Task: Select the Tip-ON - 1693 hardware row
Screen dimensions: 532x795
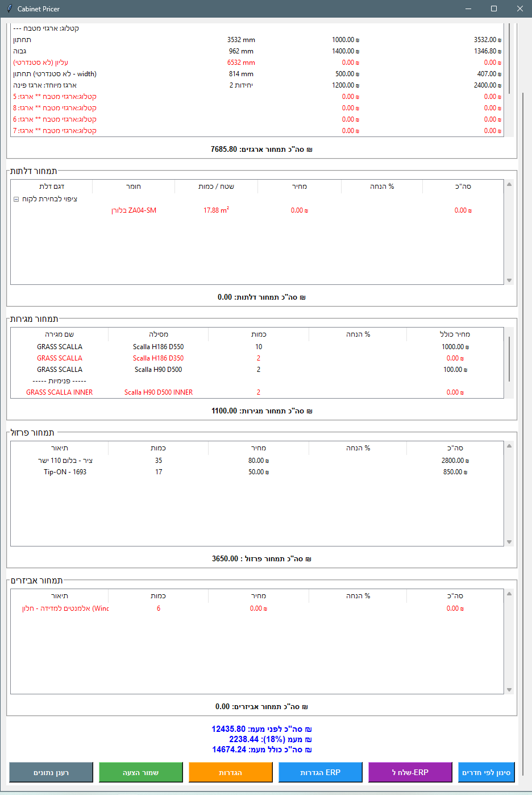Action: pos(257,472)
